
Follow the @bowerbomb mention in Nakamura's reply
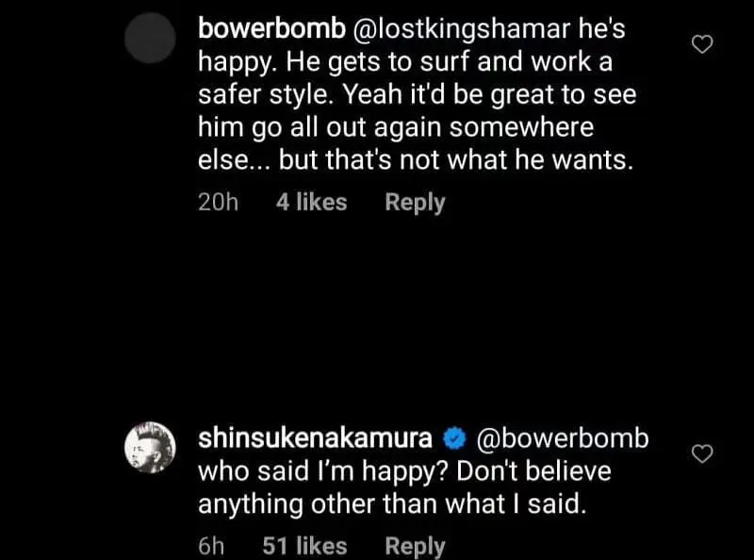[x=563, y=438]
